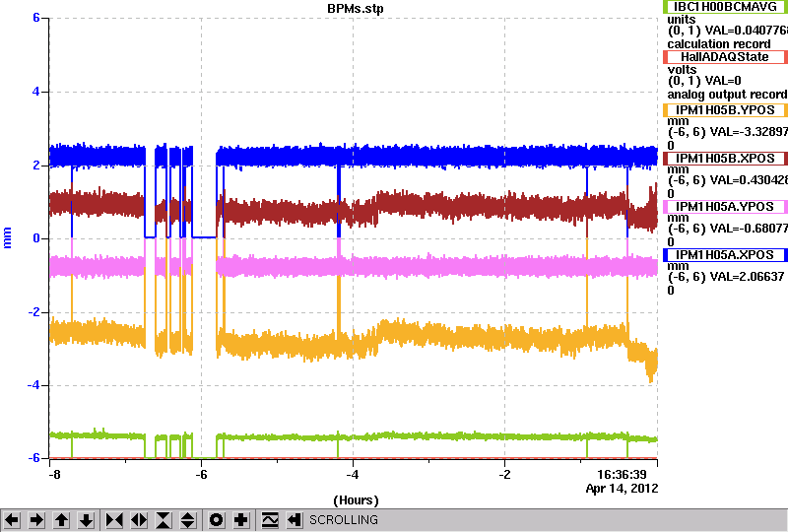Click the horizontal expand (outward triangles) icon
The image size is (788, 532).
(x=139, y=520)
